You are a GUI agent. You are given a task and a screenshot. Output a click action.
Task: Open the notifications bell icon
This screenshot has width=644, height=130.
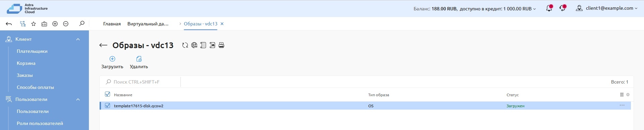[549, 8]
